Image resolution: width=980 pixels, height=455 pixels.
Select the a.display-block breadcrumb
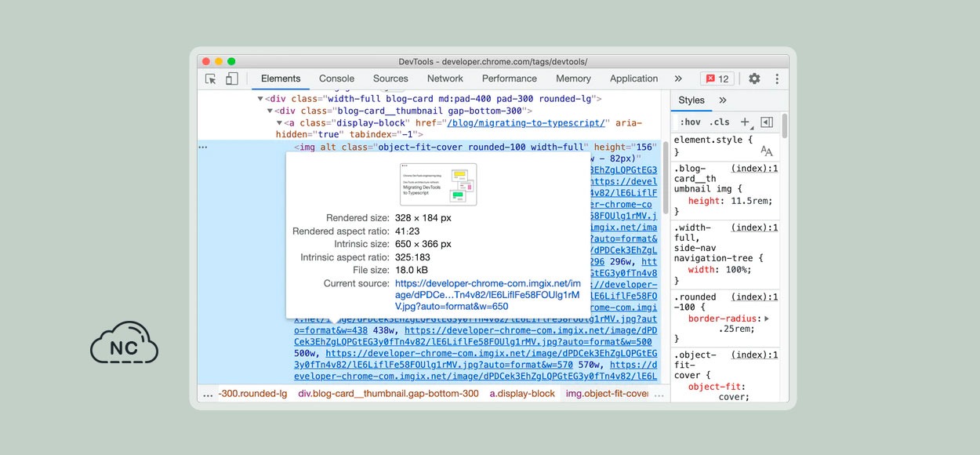522,394
